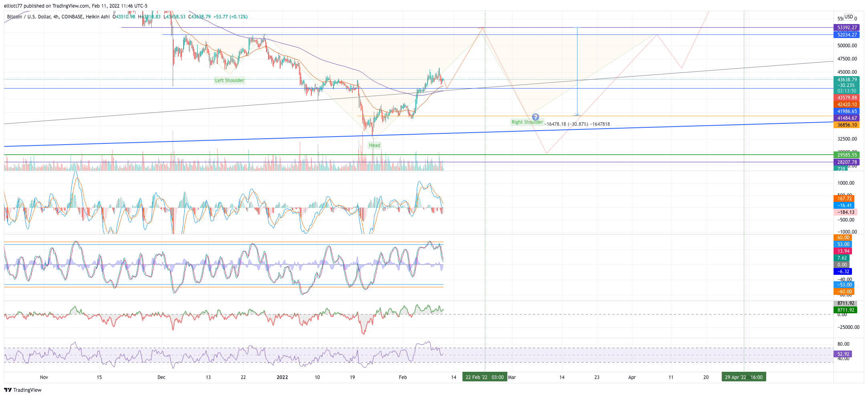Click the MACD value label 167.72
868x397 pixels.
pyautogui.click(x=844, y=199)
